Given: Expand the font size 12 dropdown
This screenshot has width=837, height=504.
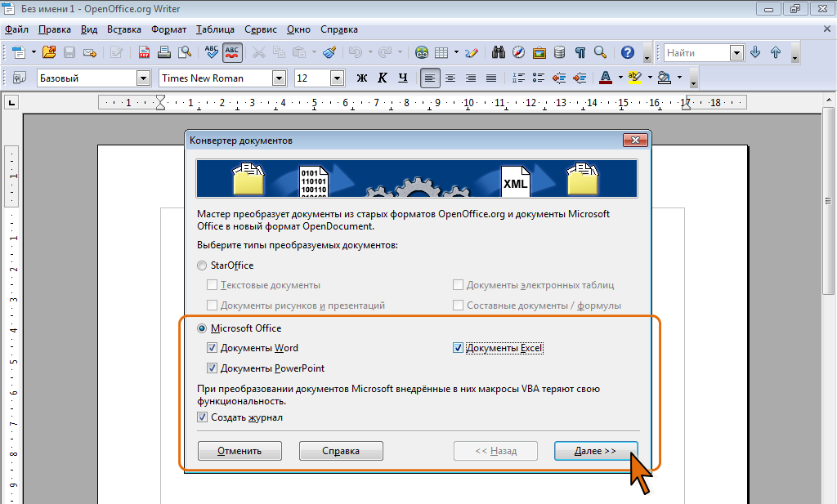Looking at the screenshot, I should coord(337,78).
